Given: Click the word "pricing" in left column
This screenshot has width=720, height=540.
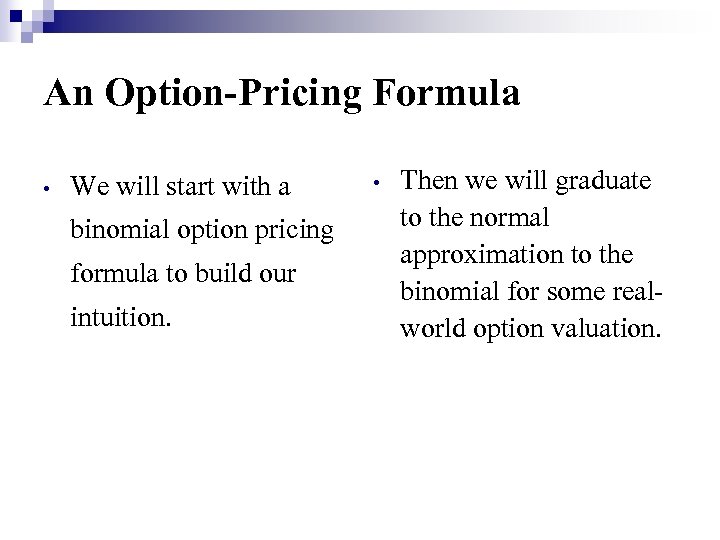Looking at the screenshot, I should point(297,231).
